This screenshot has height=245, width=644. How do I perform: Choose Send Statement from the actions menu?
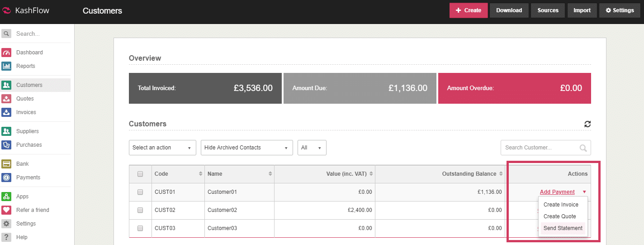point(563,228)
